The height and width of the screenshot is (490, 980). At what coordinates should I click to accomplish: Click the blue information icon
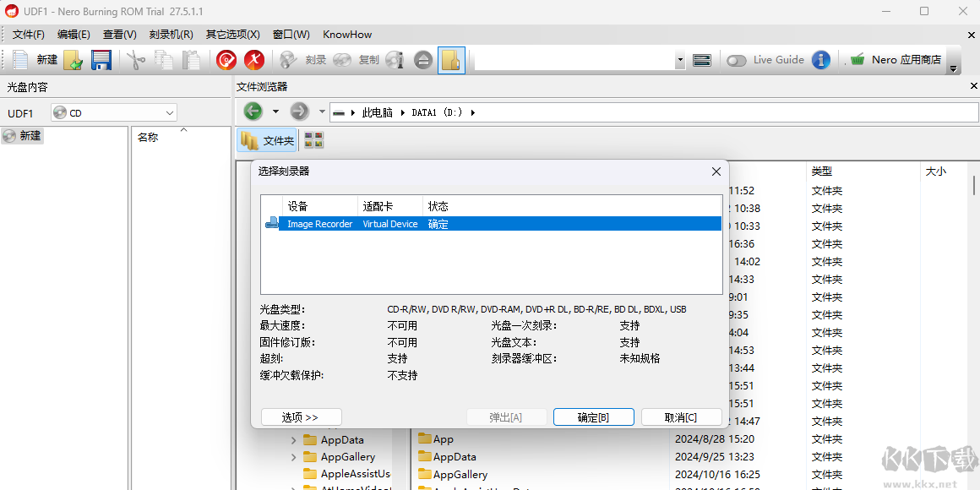point(820,60)
